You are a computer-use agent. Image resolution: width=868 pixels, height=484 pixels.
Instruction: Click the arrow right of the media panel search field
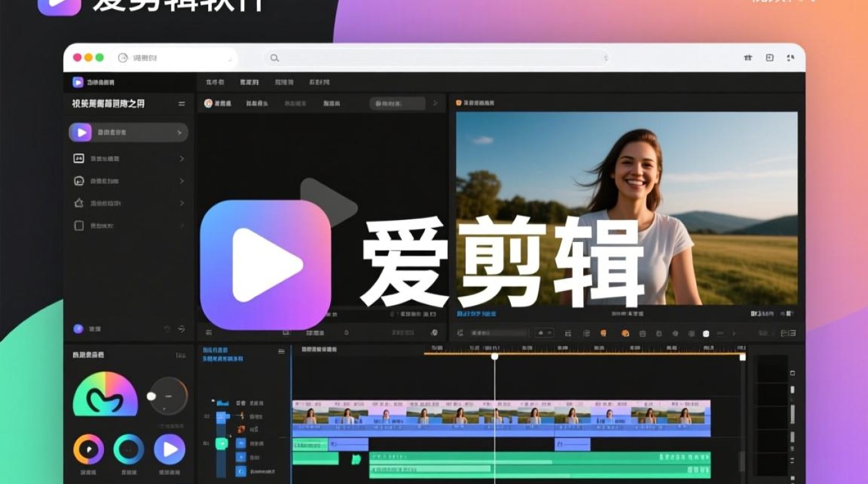click(435, 103)
